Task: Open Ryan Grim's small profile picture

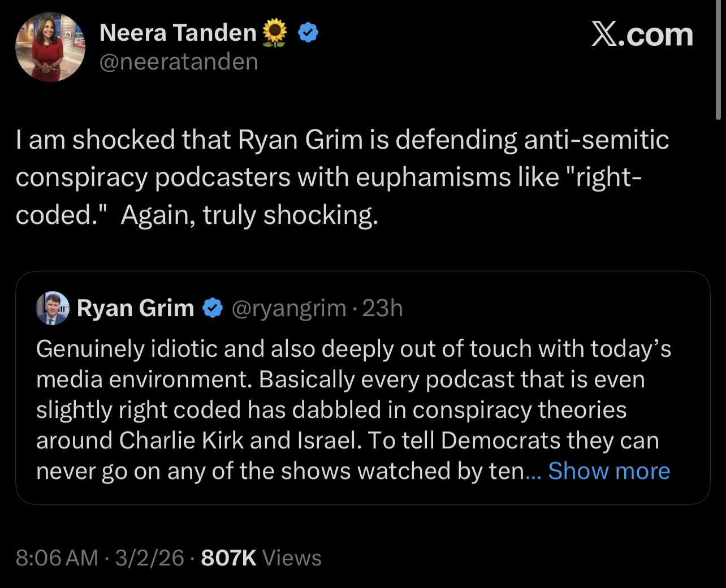Action: point(53,308)
